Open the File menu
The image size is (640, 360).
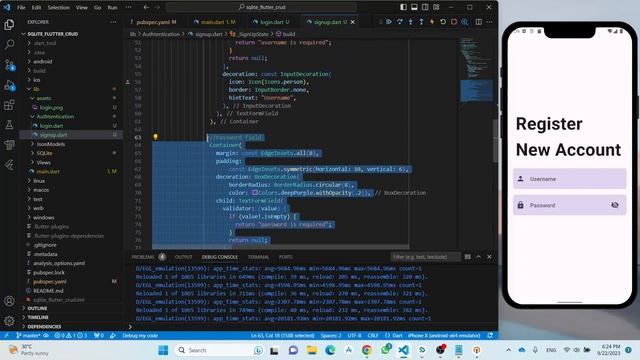[x=21, y=7]
